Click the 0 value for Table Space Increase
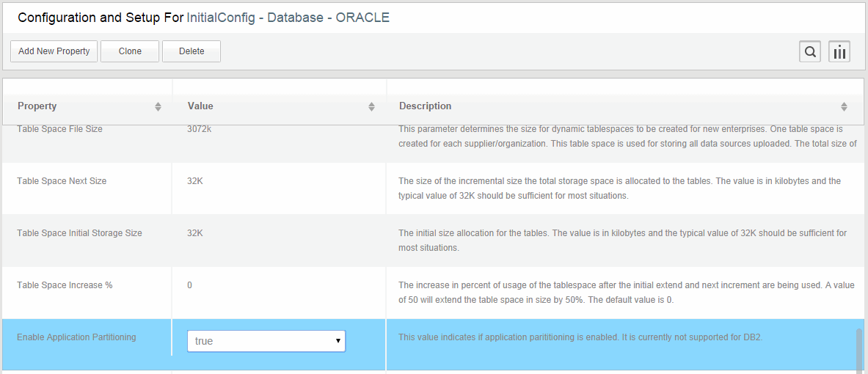Screen dimensions: 868x374 coord(190,285)
